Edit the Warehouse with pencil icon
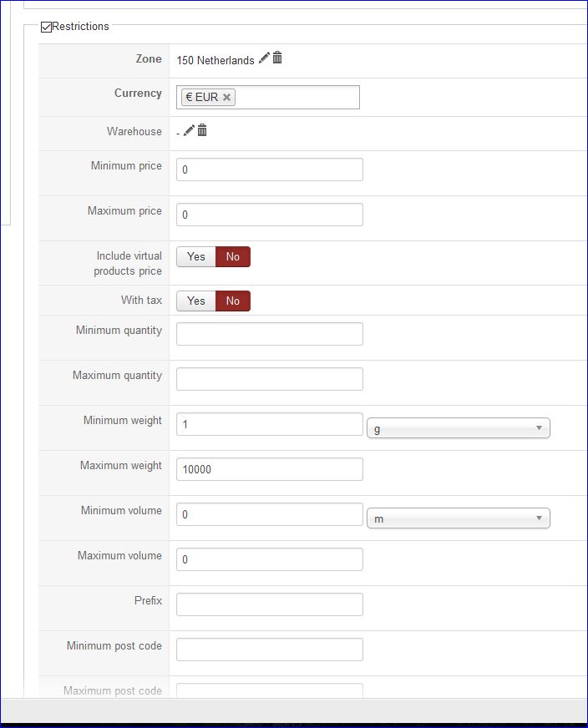Image resolution: width=588 pixels, height=728 pixels. point(189,131)
